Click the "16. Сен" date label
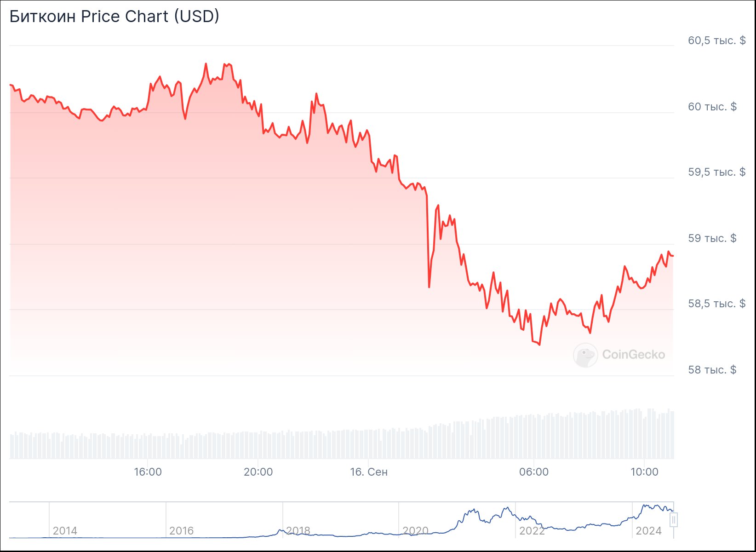 (x=368, y=472)
